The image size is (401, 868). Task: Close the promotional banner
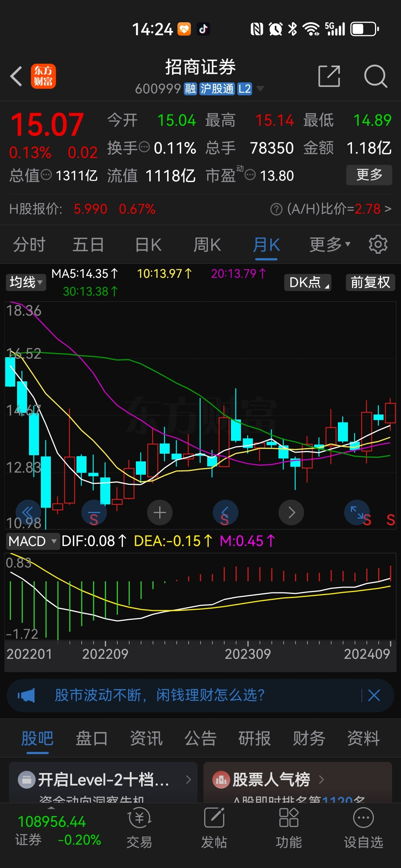(x=374, y=695)
